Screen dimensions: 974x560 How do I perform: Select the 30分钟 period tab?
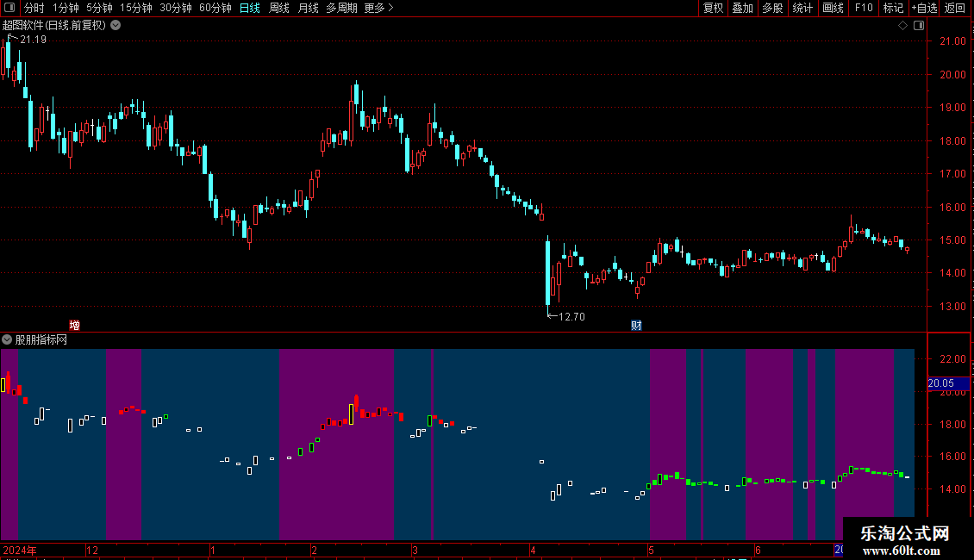(176, 8)
